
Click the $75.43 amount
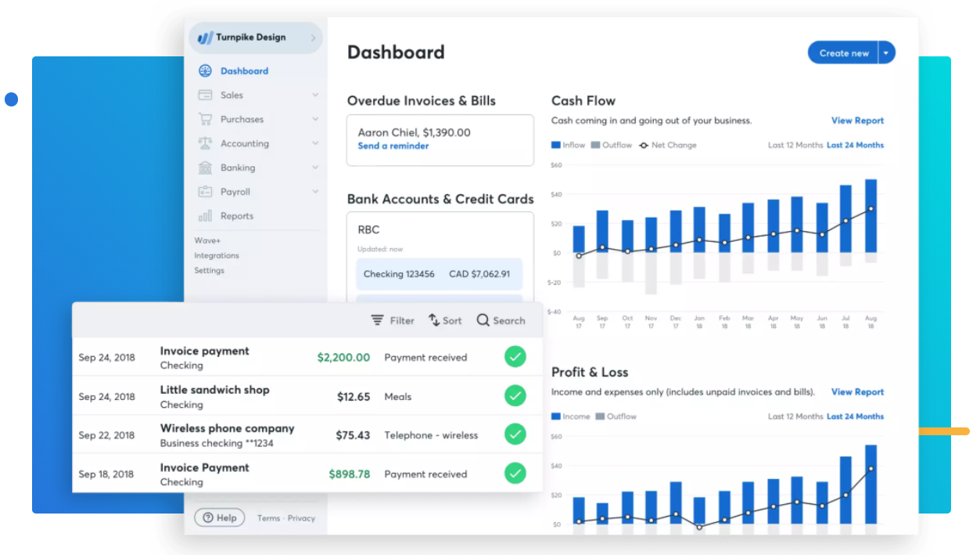(353, 434)
